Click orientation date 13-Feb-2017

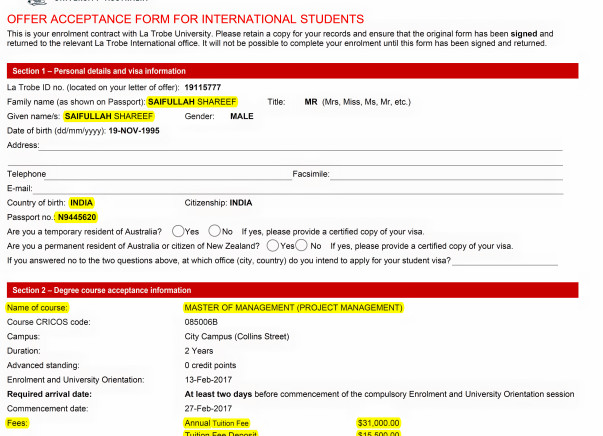208,380
